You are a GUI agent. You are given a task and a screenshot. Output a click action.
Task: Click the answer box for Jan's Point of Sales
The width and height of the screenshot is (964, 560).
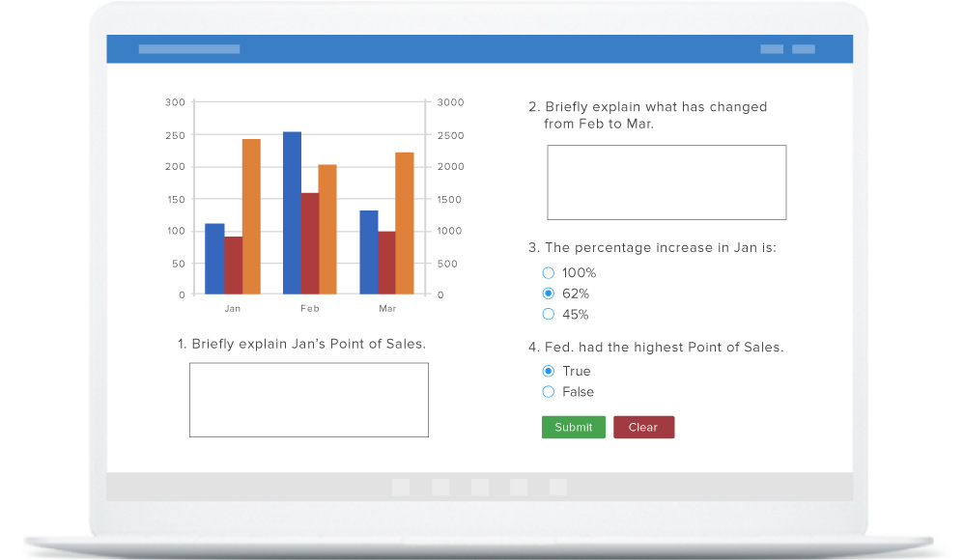[308, 400]
